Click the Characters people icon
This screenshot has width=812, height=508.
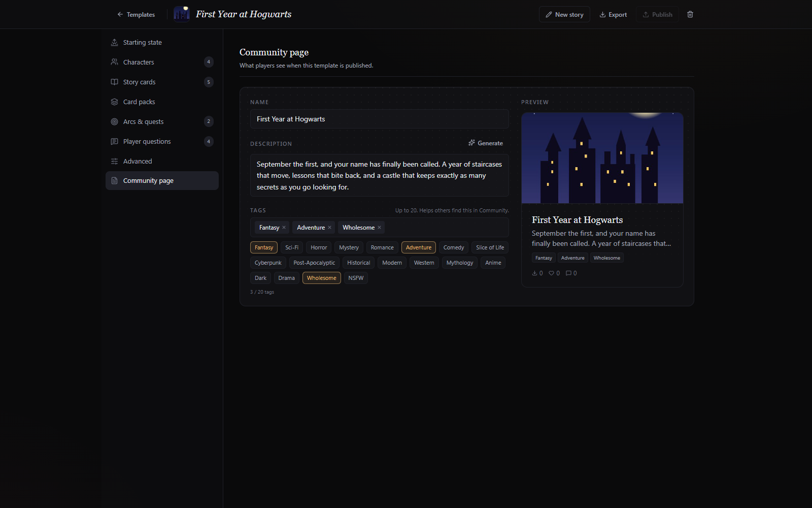coord(114,62)
